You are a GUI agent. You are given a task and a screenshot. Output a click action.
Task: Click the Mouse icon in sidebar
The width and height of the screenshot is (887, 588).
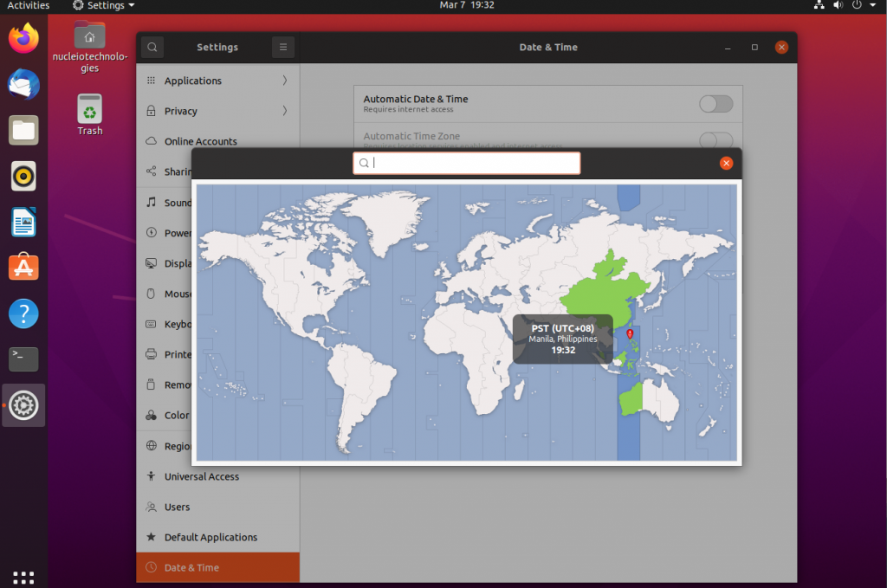click(151, 294)
